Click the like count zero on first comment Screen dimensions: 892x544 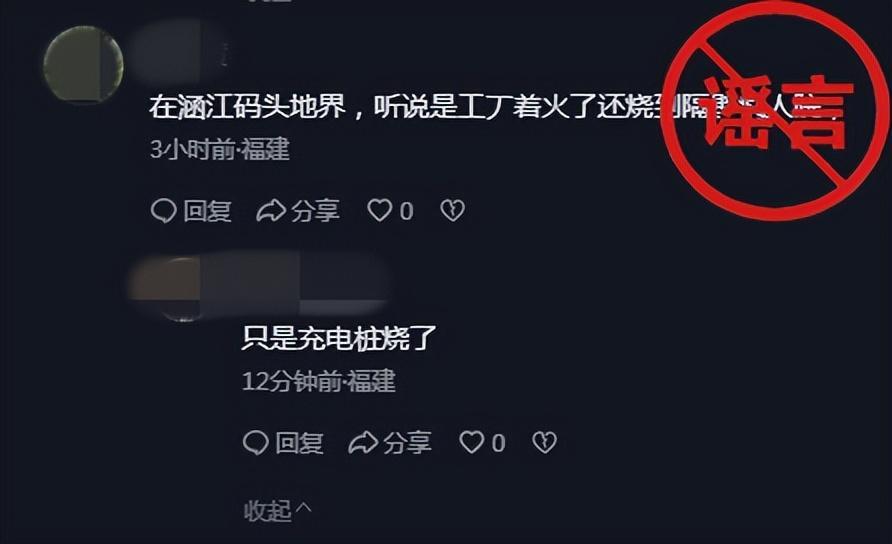click(406, 212)
